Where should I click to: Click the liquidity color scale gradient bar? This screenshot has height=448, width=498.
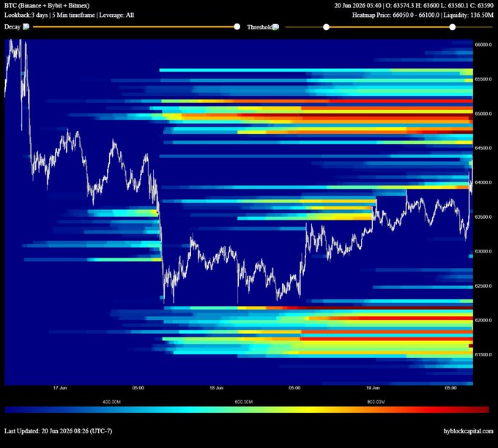[247, 410]
